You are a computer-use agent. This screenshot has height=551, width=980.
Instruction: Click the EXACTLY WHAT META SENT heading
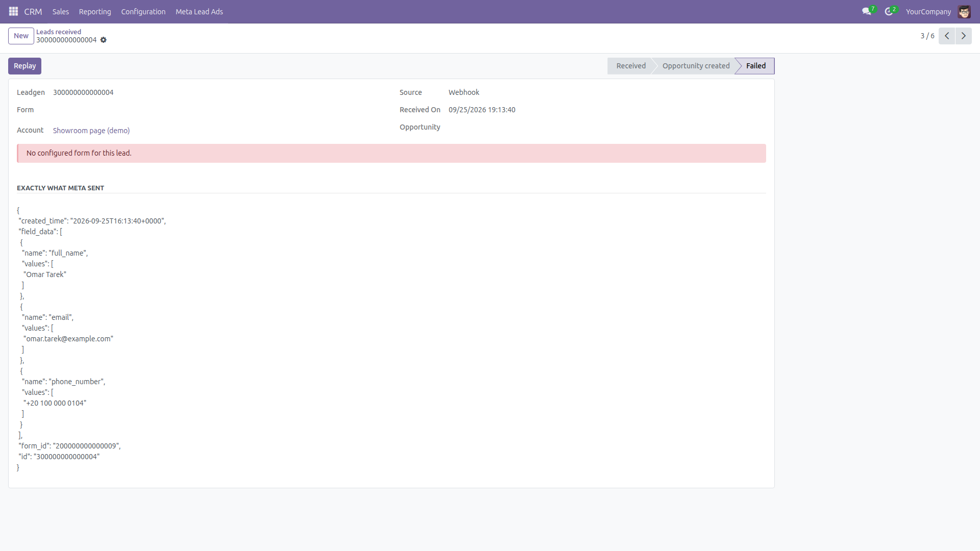click(60, 188)
